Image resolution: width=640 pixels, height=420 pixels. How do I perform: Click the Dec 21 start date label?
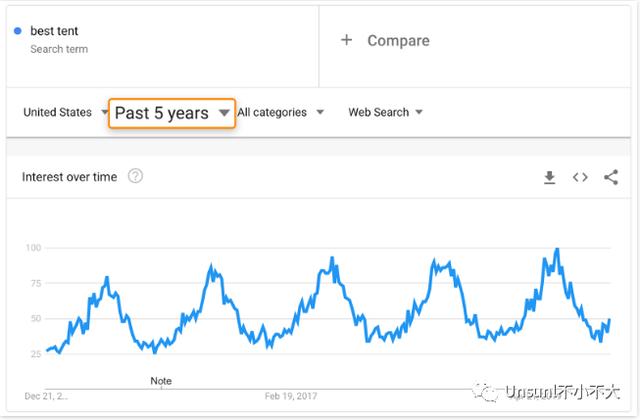[46, 396]
